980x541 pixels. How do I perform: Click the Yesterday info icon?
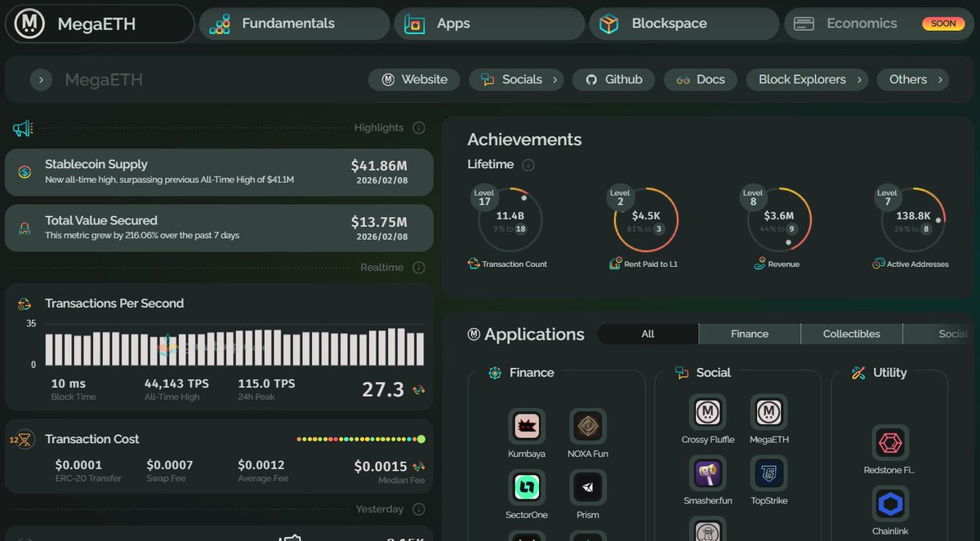pyautogui.click(x=419, y=509)
